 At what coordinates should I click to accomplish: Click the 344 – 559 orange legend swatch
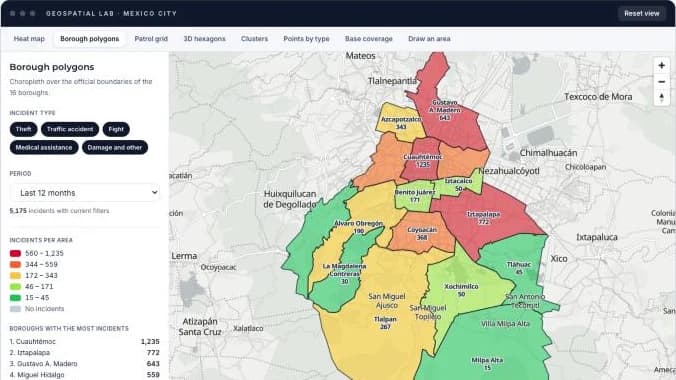(16, 265)
